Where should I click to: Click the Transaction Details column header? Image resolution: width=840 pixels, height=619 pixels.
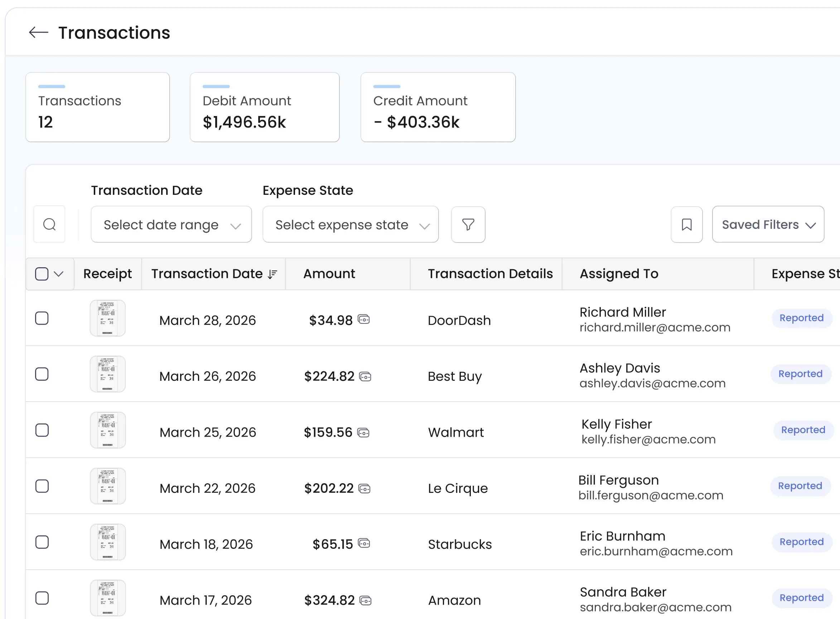[490, 274]
